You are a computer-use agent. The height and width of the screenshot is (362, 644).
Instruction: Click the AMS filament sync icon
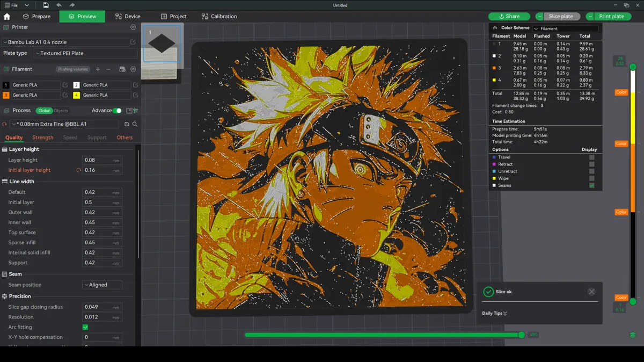point(122,69)
